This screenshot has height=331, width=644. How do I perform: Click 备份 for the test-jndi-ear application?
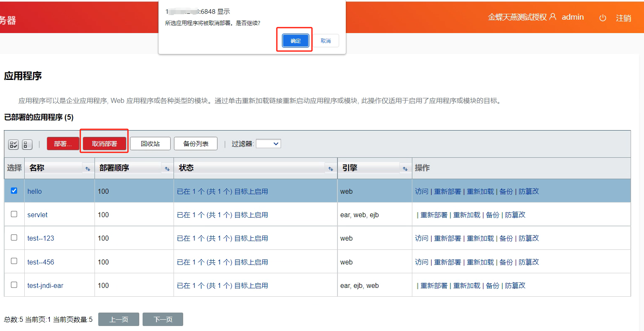coord(493,285)
